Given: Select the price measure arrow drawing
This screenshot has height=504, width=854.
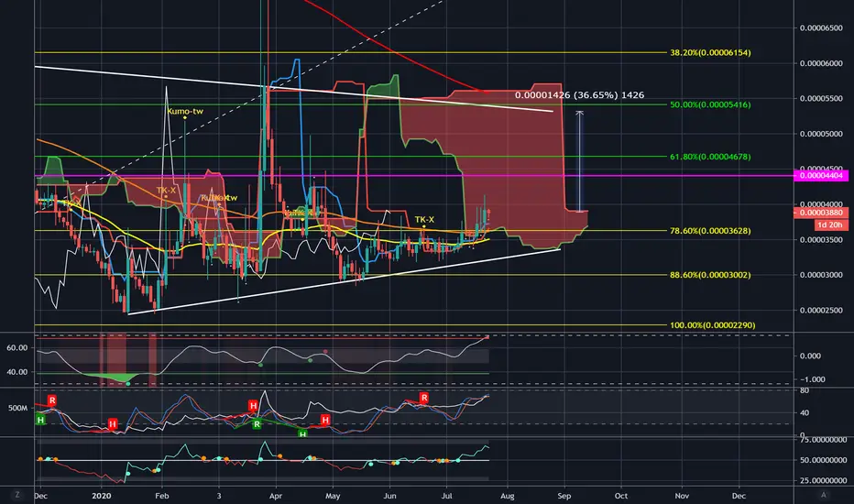Looking at the screenshot, I should pos(579,161).
